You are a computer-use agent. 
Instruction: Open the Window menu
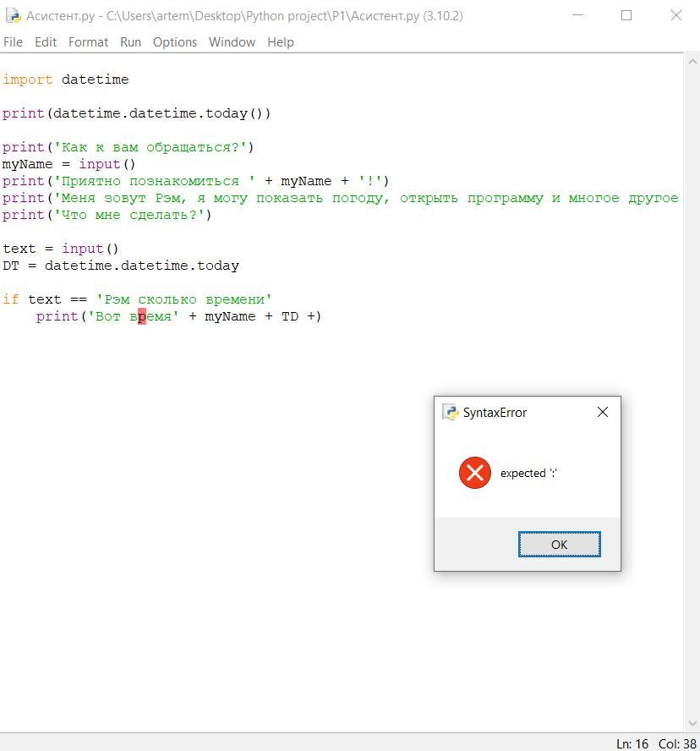tap(232, 42)
